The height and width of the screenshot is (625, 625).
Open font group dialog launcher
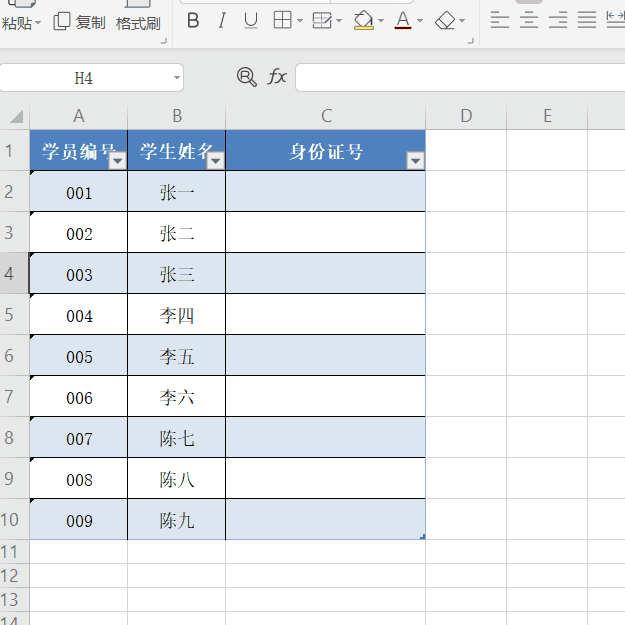pos(471,41)
